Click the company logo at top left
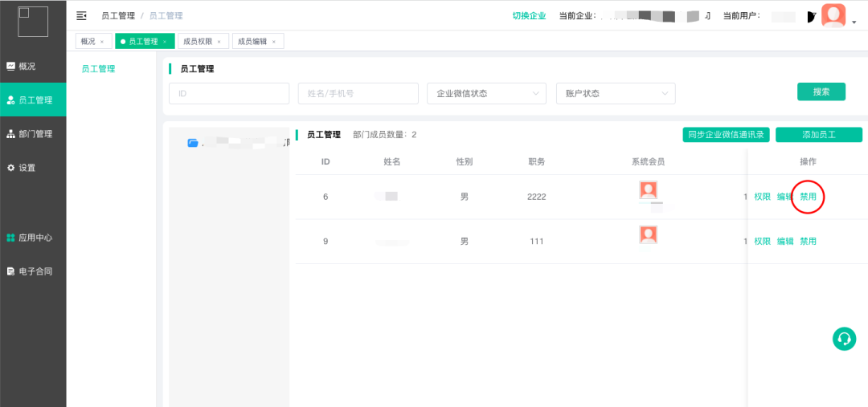This screenshot has width=868, height=407. [33, 22]
